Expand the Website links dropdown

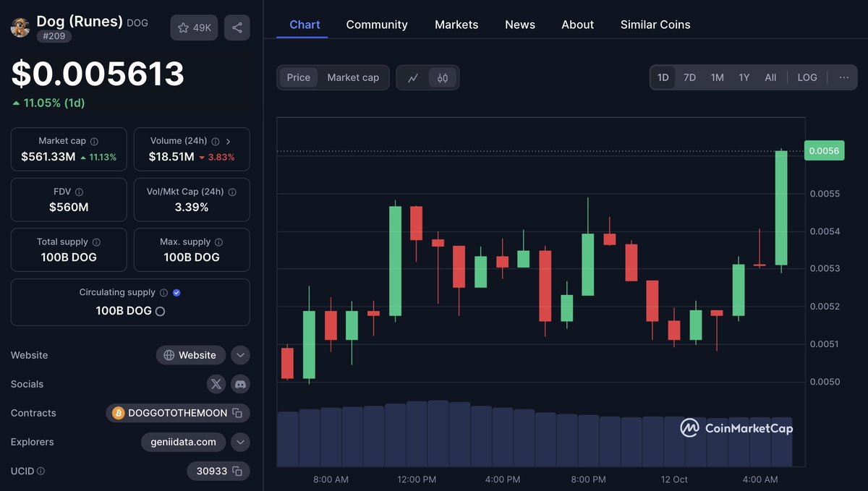[241, 355]
